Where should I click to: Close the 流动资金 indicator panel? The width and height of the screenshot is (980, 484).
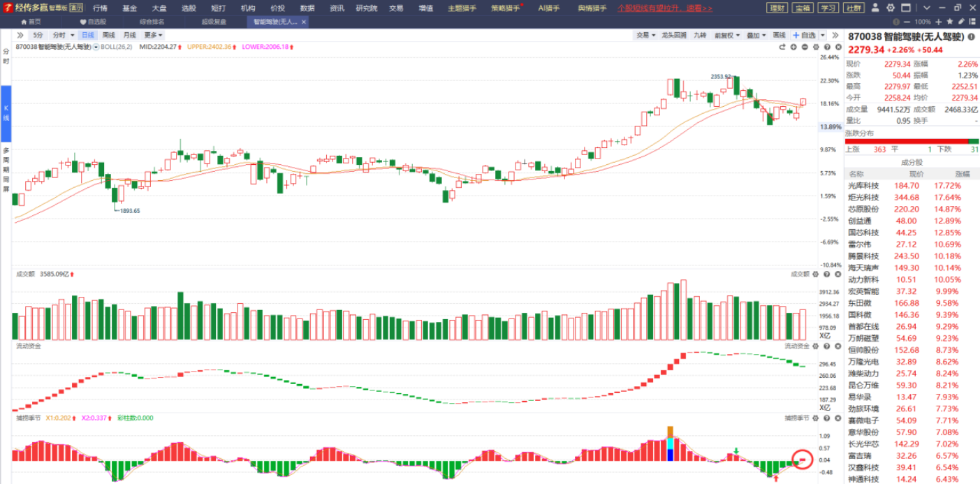click(838, 346)
